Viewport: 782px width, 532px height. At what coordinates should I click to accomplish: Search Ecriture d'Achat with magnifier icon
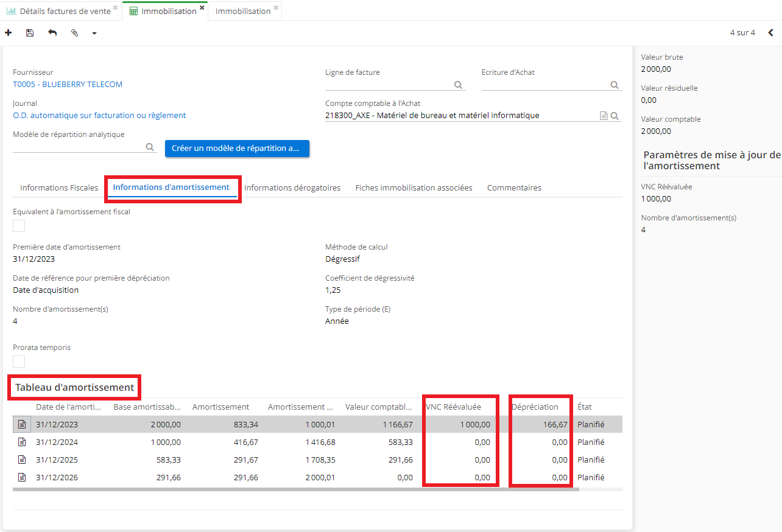615,85
